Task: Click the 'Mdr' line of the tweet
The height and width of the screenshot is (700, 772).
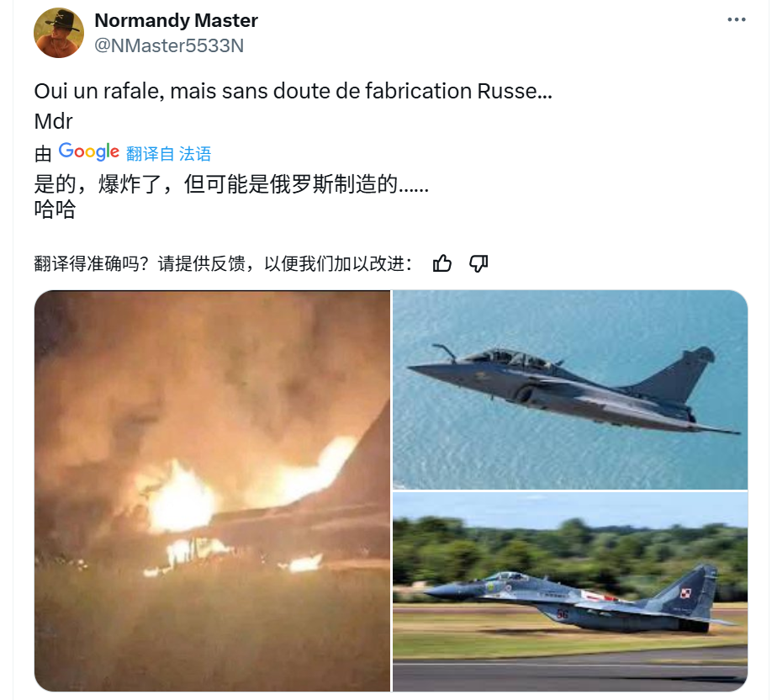Action: pyautogui.click(x=53, y=121)
